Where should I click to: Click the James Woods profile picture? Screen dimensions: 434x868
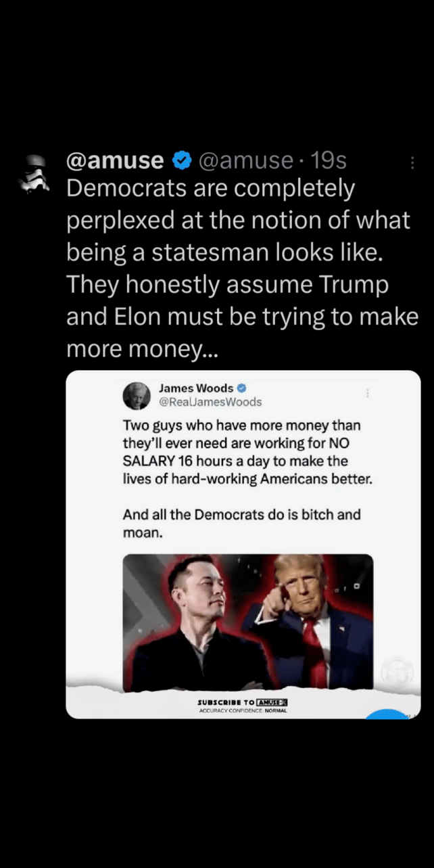pyautogui.click(x=137, y=396)
